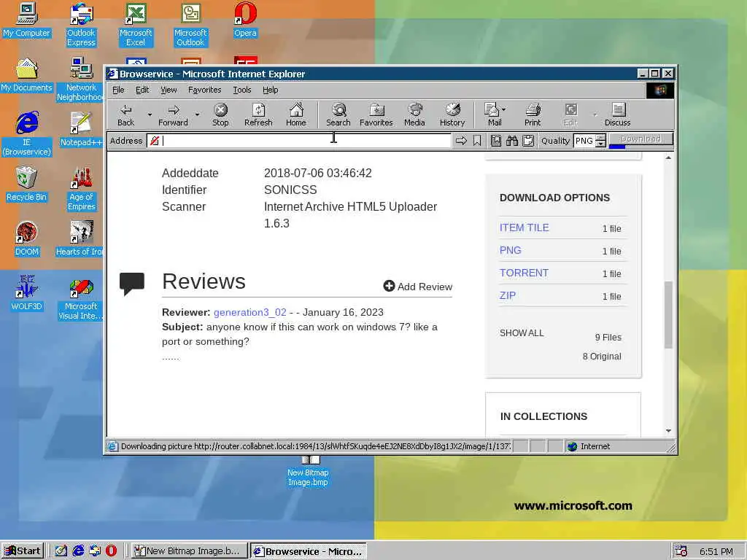The width and height of the screenshot is (747, 560).
Task: Open the Mail options dropdown arrow
Action: (x=504, y=109)
